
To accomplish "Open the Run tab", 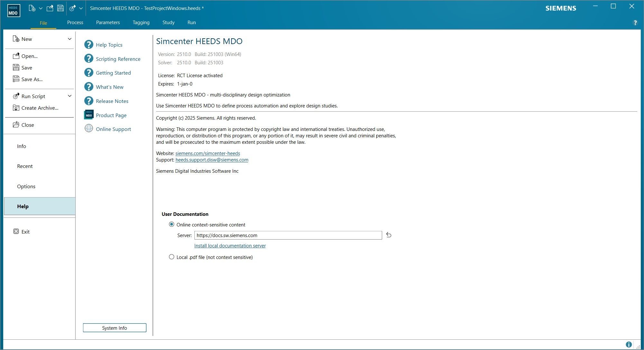I will click(x=191, y=23).
